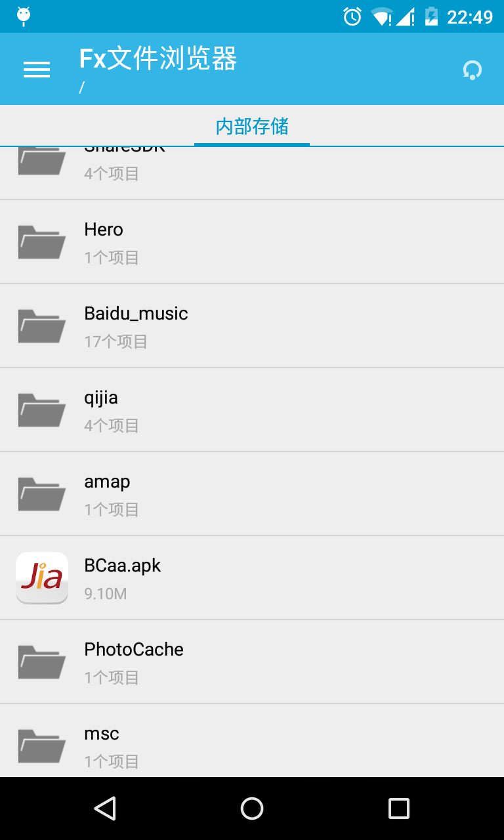Tap the Hero folder icon

42,241
